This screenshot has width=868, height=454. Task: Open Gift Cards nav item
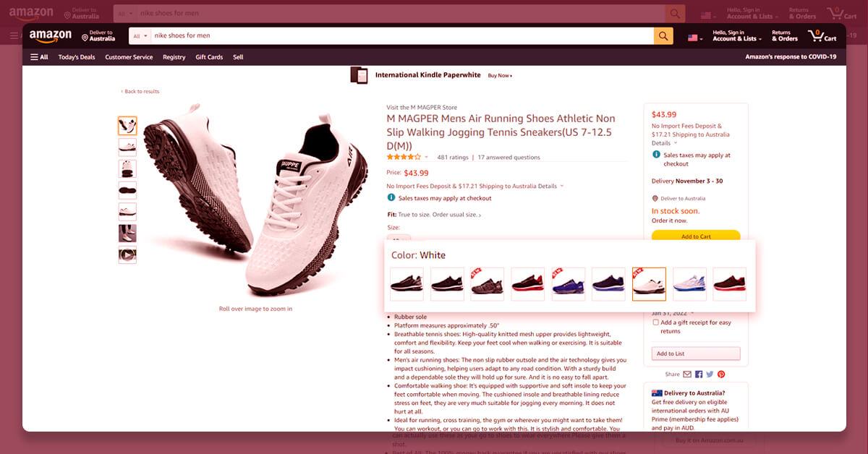point(209,57)
